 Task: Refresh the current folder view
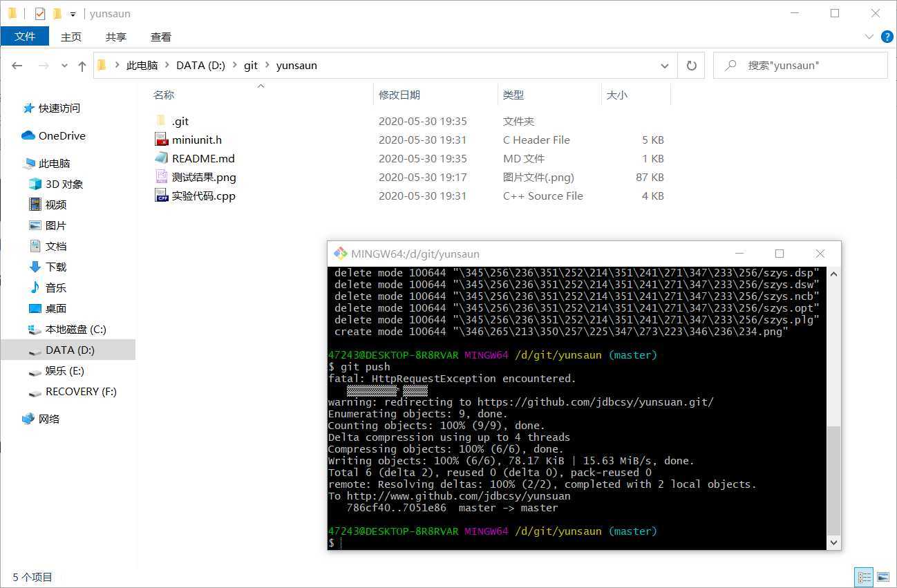tap(691, 66)
